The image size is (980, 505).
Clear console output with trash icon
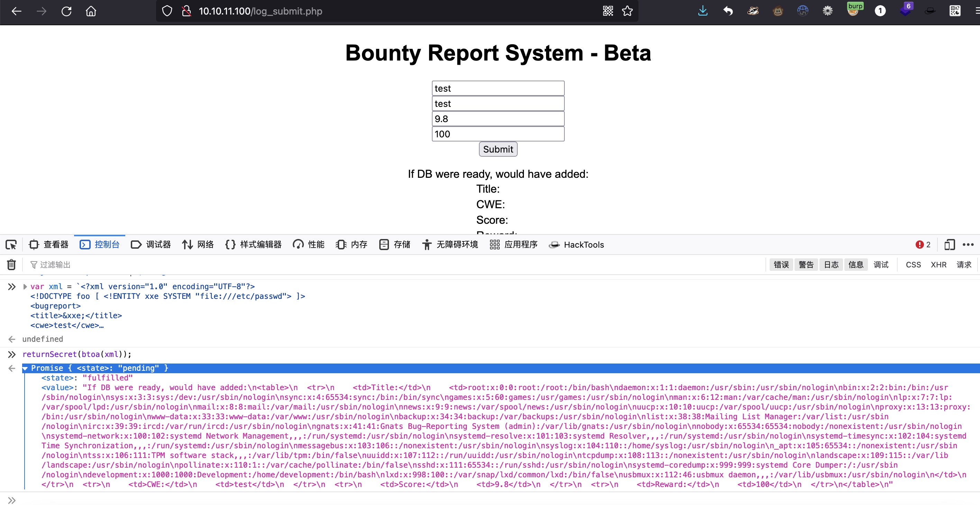[x=11, y=264]
